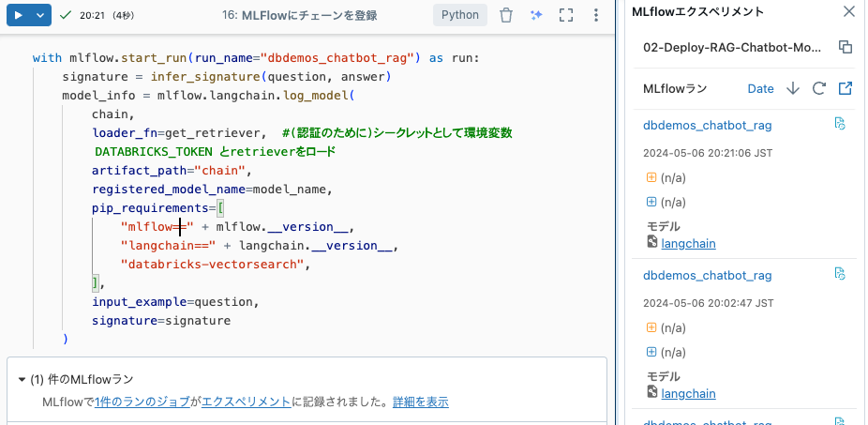Viewport: 868px width, 425px height.
Task: Open the 1件のランのジョブ link
Action: pos(142,402)
